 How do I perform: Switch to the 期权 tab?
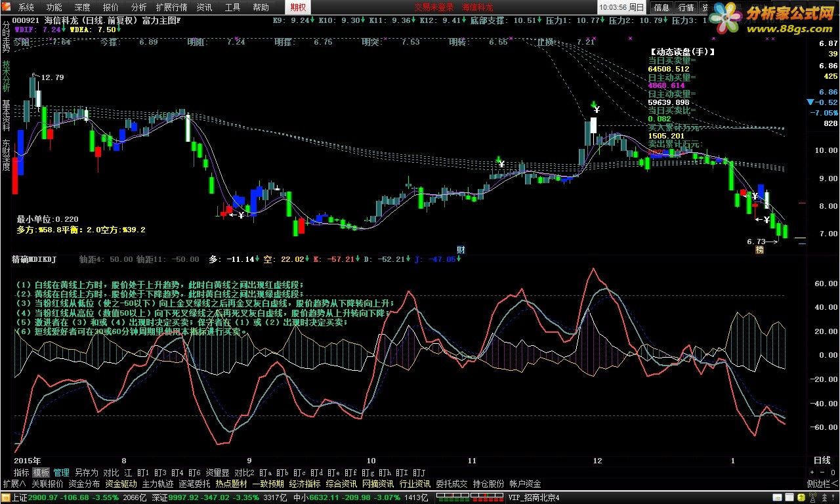[298, 8]
